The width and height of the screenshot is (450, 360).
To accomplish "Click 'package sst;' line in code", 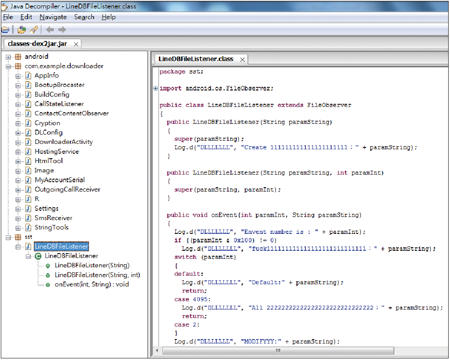I will pyautogui.click(x=181, y=72).
